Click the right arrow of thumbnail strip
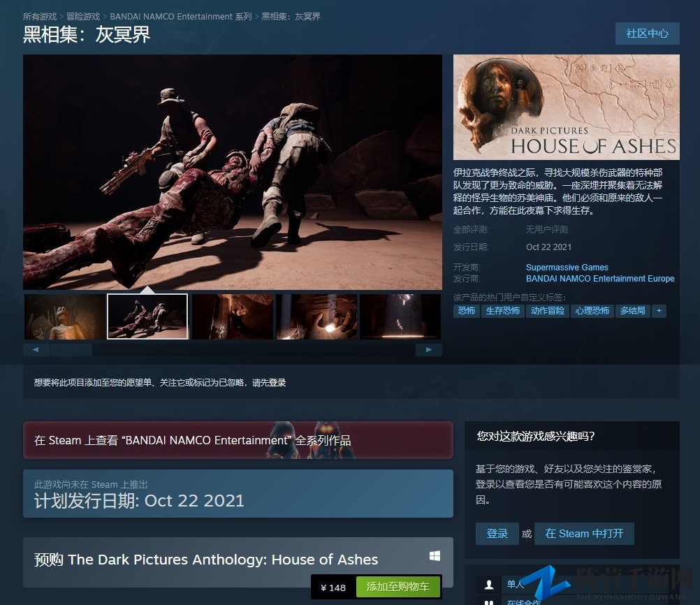Screen dimensions: 700x605 [x=428, y=349]
